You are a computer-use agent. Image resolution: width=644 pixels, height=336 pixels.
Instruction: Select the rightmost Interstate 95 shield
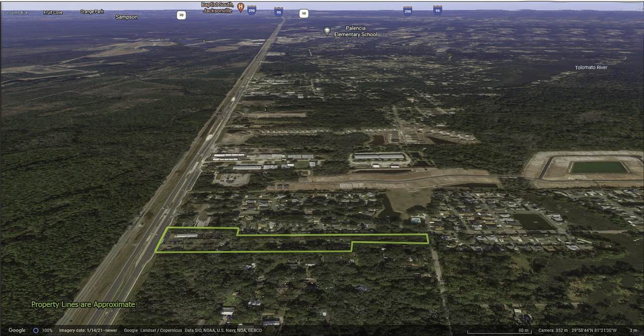point(437,10)
